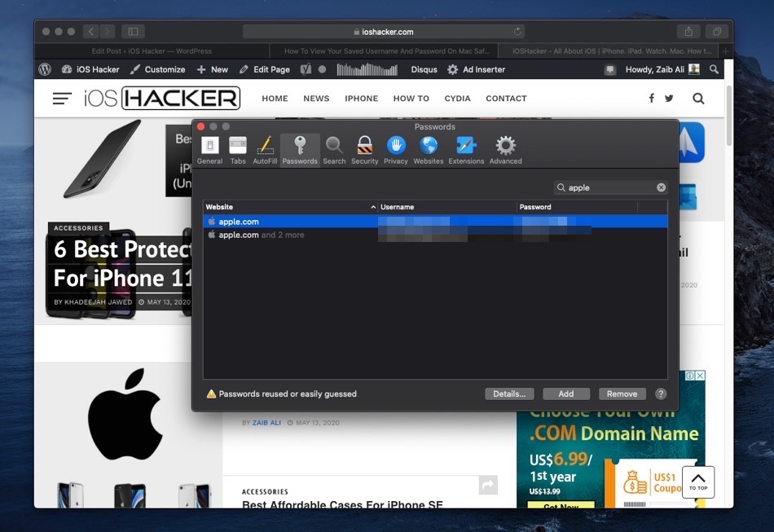Screen dimensions: 774x532
Task: Click the Details... button
Action: (x=509, y=394)
